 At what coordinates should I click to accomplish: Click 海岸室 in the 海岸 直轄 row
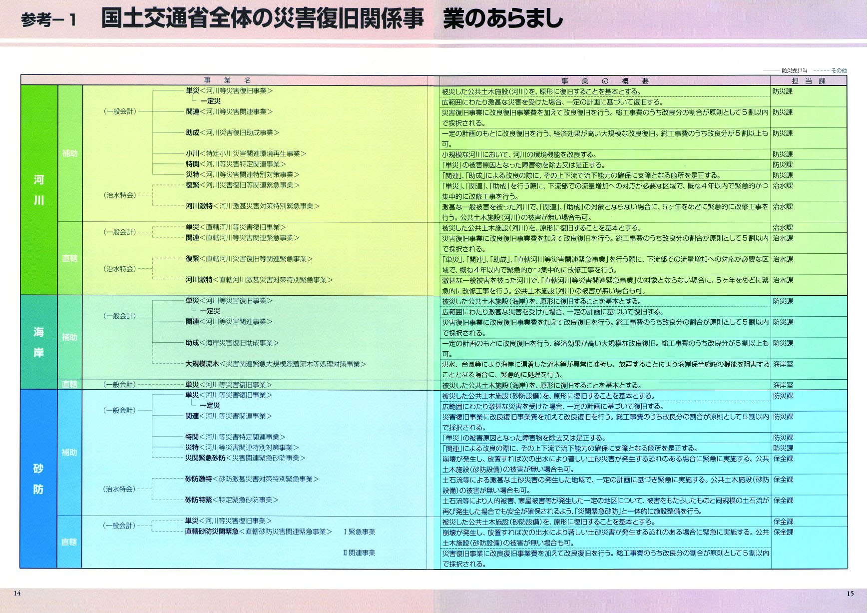783,385
